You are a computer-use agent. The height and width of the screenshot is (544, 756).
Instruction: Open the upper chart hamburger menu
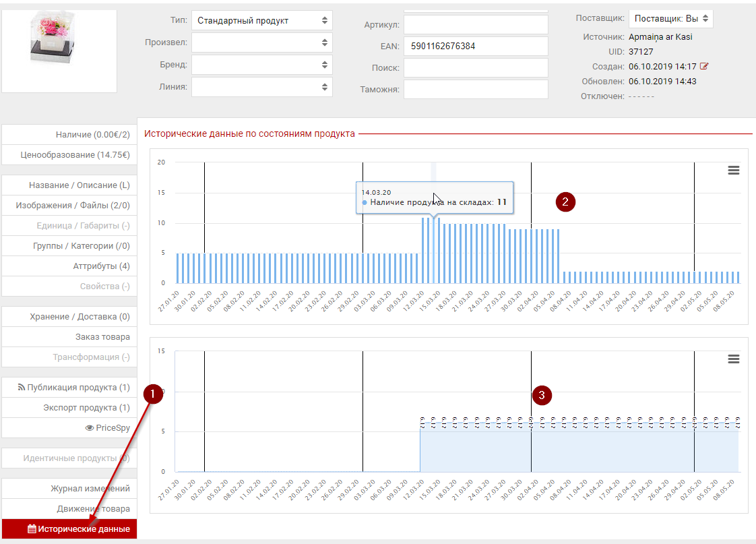click(x=734, y=171)
